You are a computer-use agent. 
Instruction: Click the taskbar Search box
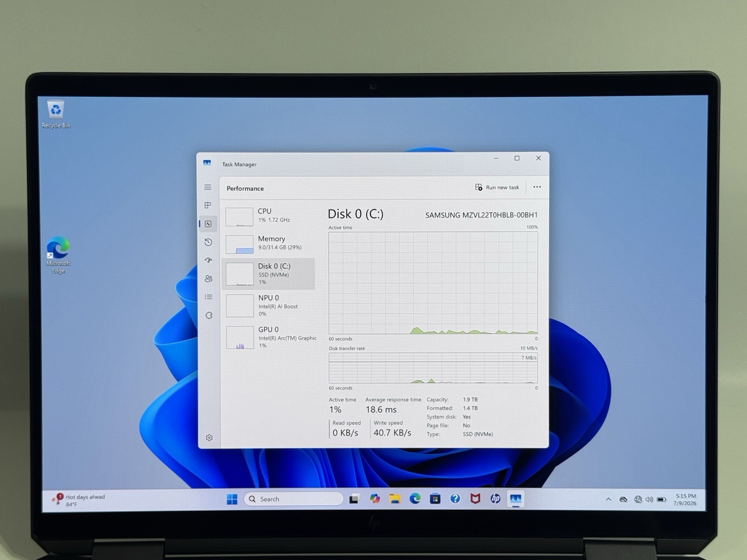pos(294,499)
